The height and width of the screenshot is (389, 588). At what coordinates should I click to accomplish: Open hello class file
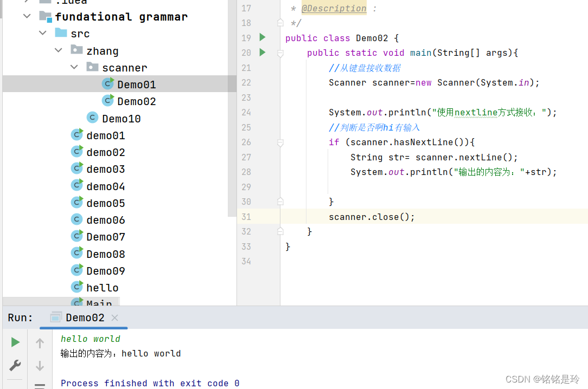pyautogui.click(x=103, y=288)
